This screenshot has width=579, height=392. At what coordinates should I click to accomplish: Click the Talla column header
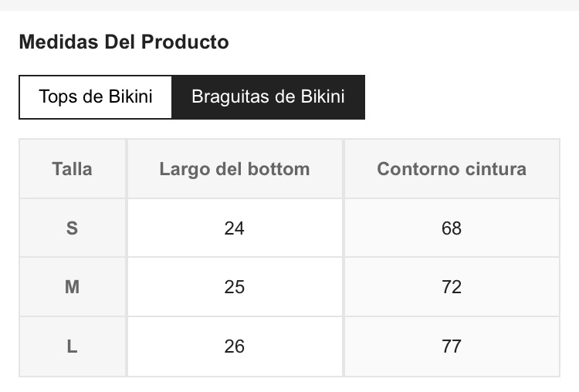click(x=73, y=169)
